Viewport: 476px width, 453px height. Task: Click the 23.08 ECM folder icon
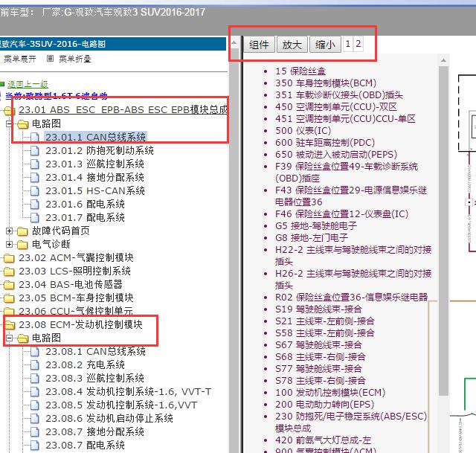10,325
